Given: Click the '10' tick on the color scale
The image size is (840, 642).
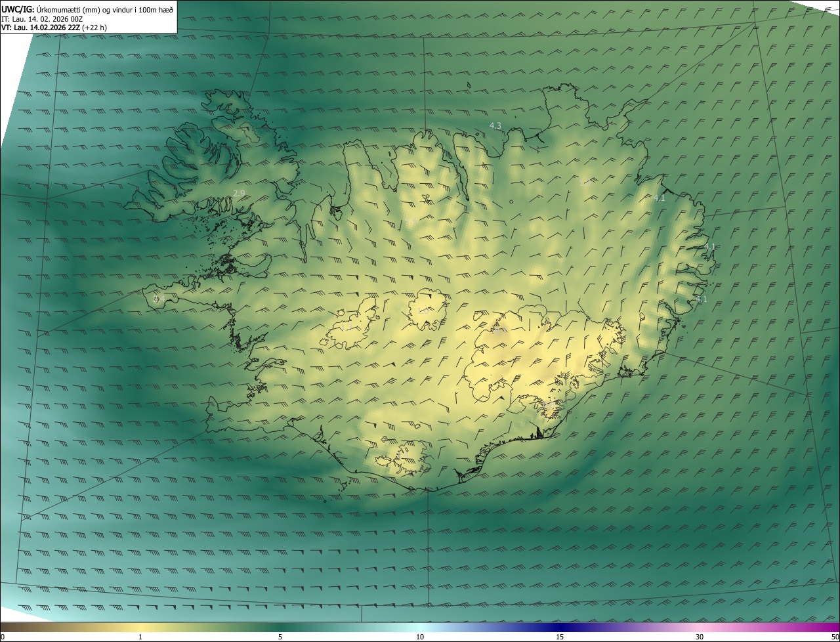Looking at the screenshot, I should [420, 637].
